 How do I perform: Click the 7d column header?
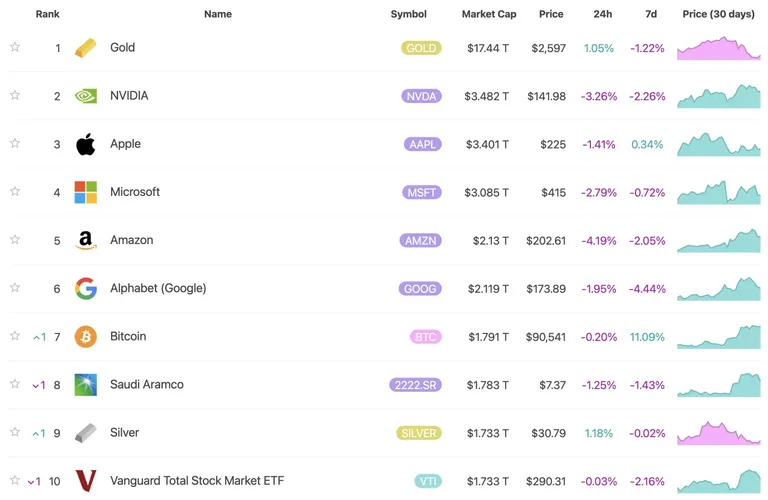tap(651, 14)
